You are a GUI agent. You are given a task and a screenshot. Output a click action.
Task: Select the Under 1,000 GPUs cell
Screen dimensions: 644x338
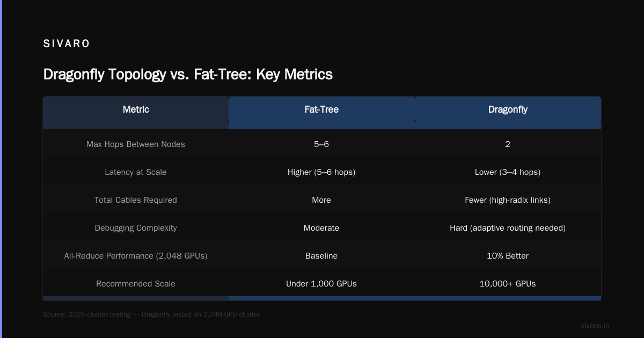tap(321, 284)
